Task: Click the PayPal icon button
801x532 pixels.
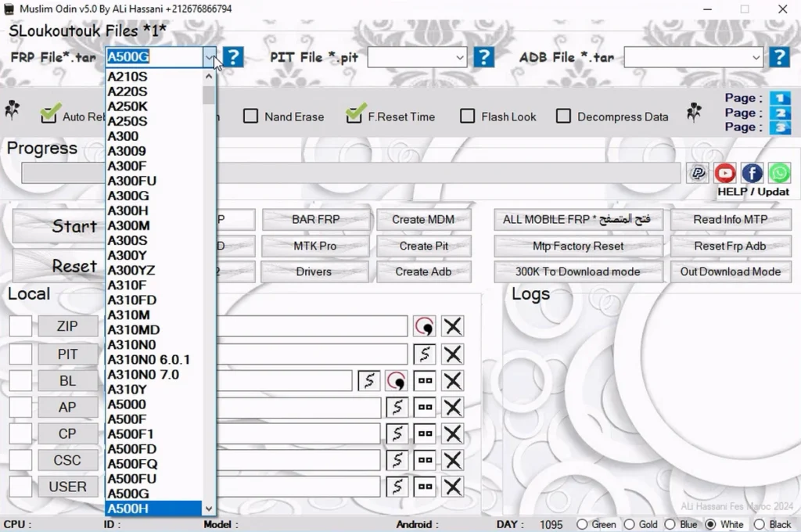Action: coord(698,174)
